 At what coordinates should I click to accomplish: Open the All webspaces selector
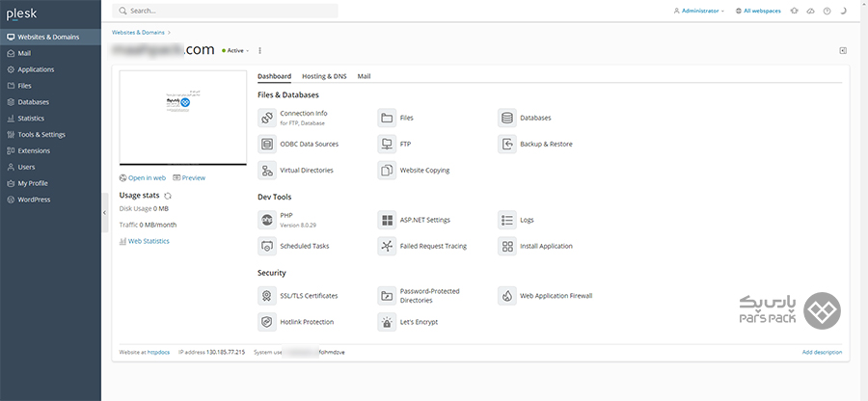758,11
